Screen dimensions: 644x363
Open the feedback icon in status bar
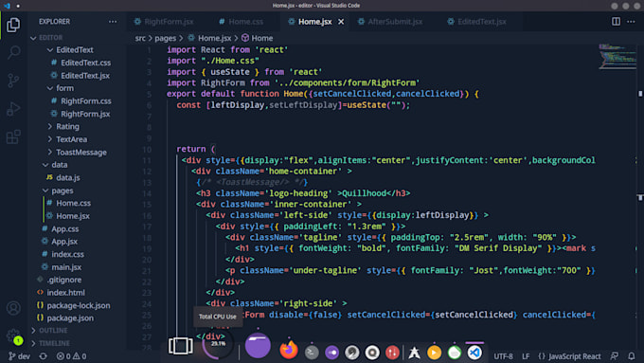(x=615, y=356)
